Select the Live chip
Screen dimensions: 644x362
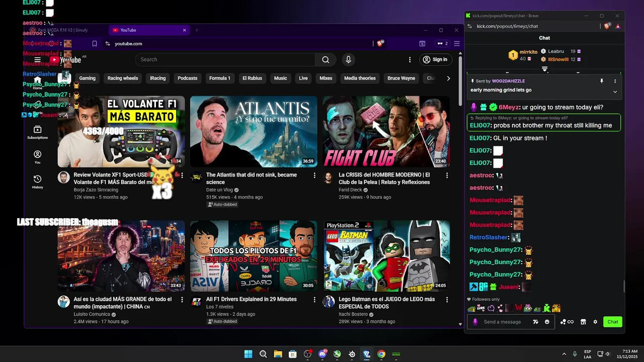[303, 78]
